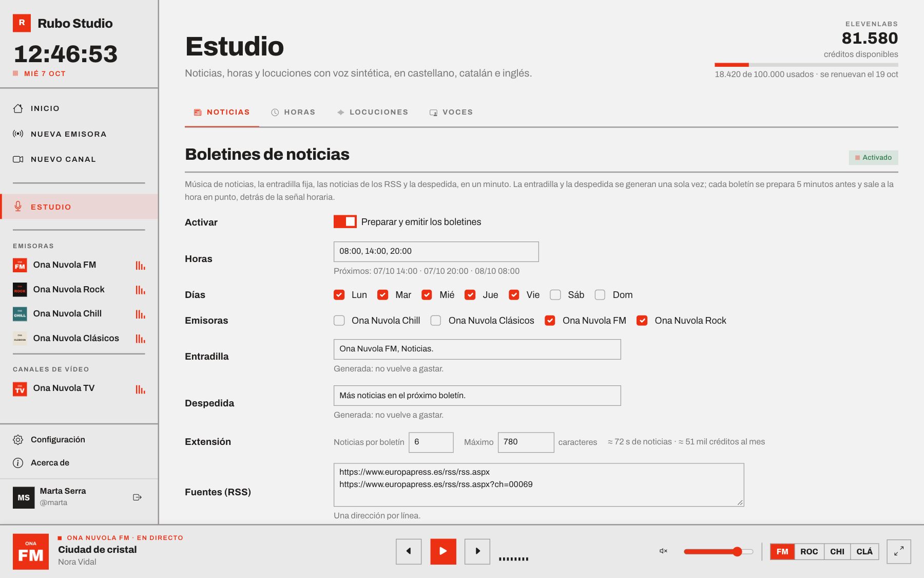Edit the Horas schedule field
Viewport: 924px width, 578px height.
click(x=436, y=252)
